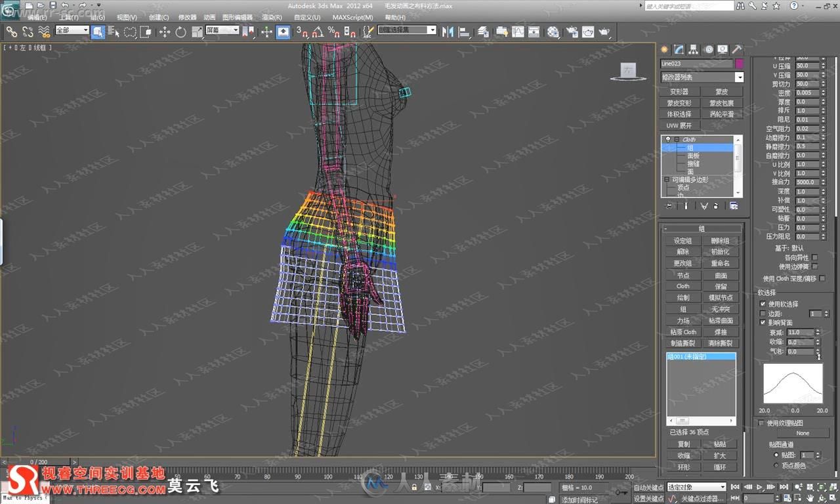Open Render Setup icon

[572, 31]
